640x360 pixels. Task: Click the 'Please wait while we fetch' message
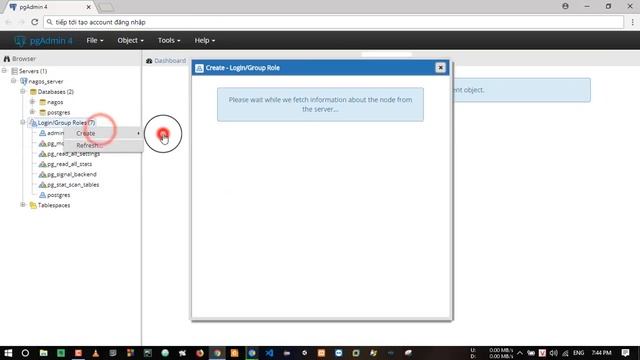(x=320, y=104)
